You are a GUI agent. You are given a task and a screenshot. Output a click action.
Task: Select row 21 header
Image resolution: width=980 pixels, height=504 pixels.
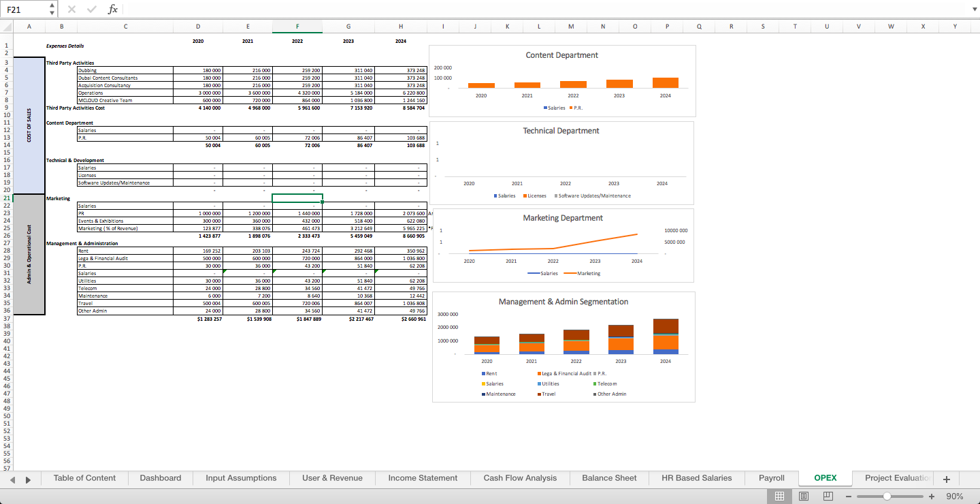point(6,198)
